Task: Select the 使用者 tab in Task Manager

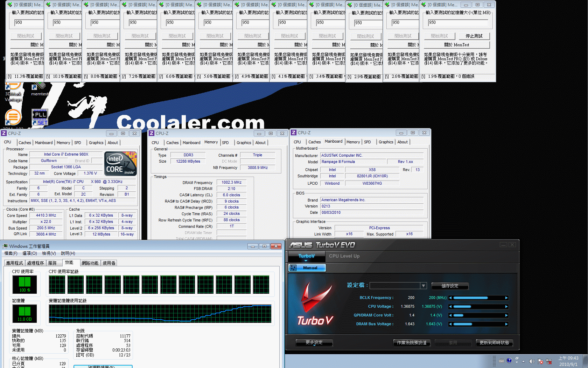Action: 109,263
